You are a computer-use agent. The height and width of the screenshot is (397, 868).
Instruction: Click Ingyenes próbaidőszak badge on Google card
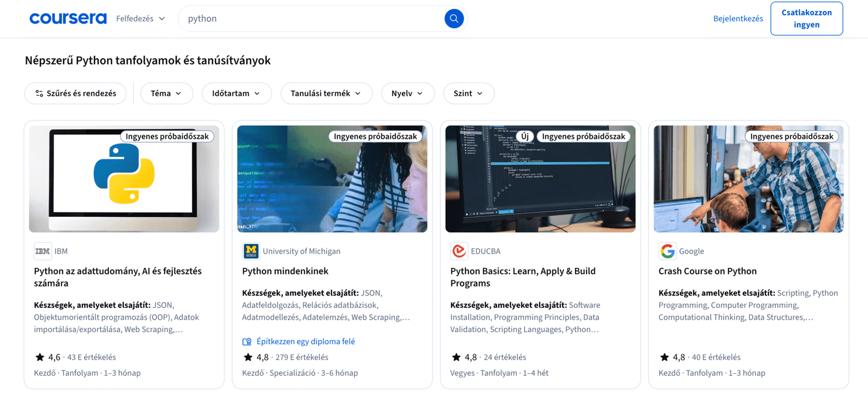click(x=792, y=136)
